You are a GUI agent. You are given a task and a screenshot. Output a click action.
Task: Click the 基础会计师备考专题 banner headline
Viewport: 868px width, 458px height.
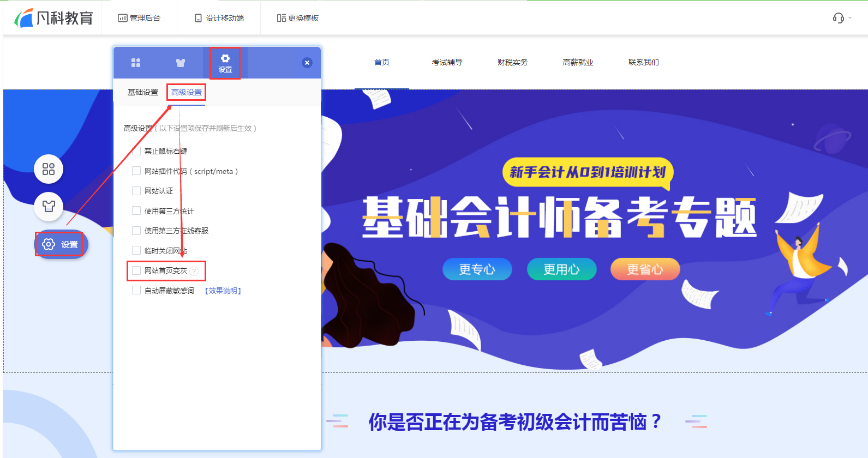560,218
